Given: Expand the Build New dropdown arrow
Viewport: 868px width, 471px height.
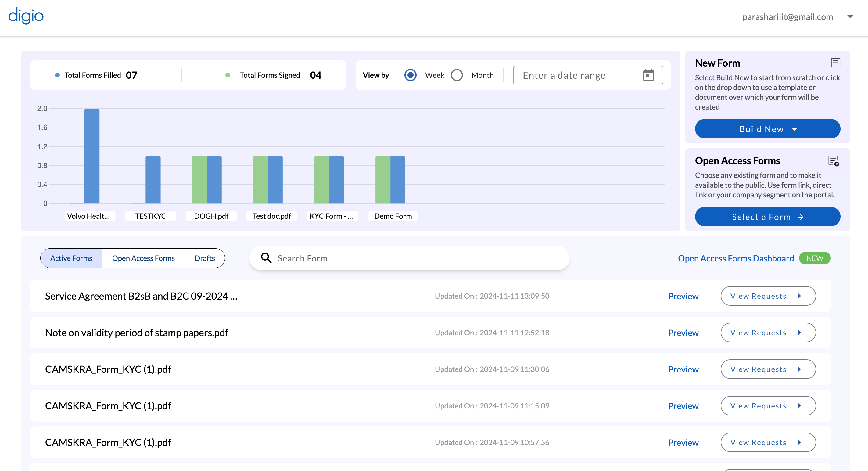Looking at the screenshot, I should (795, 129).
